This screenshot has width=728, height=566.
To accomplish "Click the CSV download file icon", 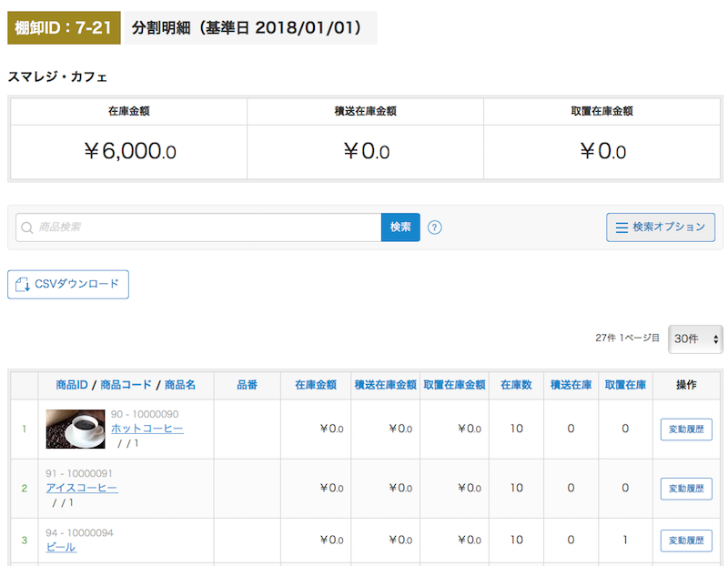I will point(22,284).
